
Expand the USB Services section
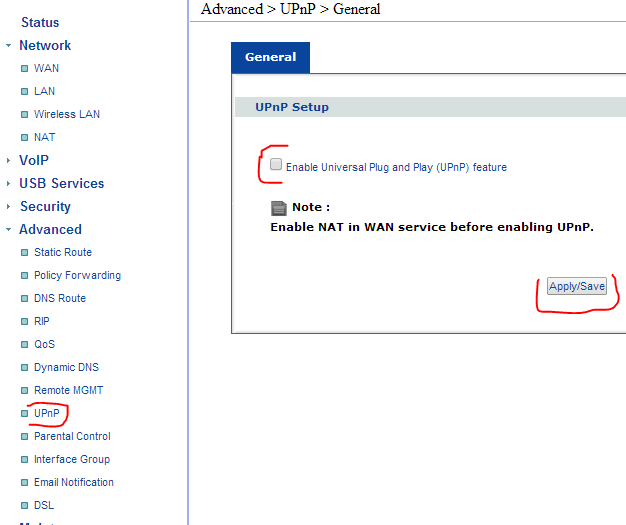coord(9,184)
